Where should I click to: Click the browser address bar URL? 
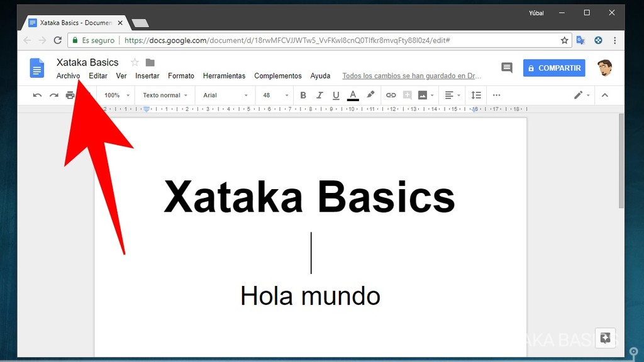pos(287,40)
